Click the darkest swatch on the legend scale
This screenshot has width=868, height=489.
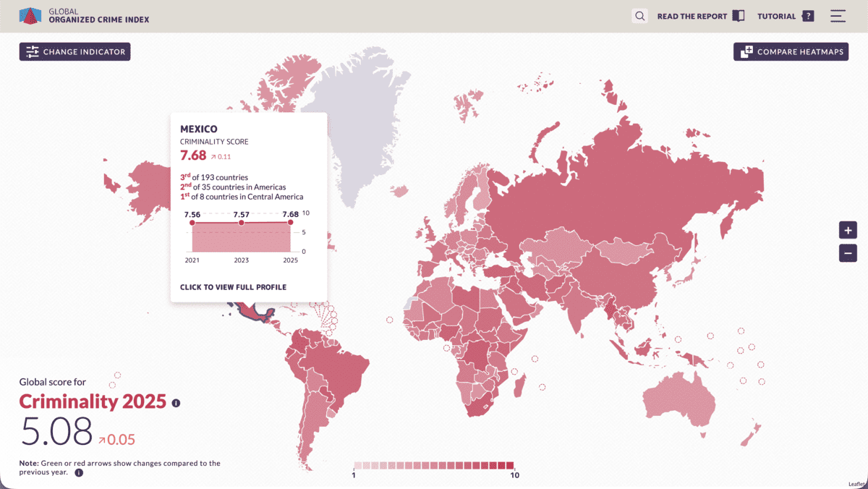pos(510,466)
